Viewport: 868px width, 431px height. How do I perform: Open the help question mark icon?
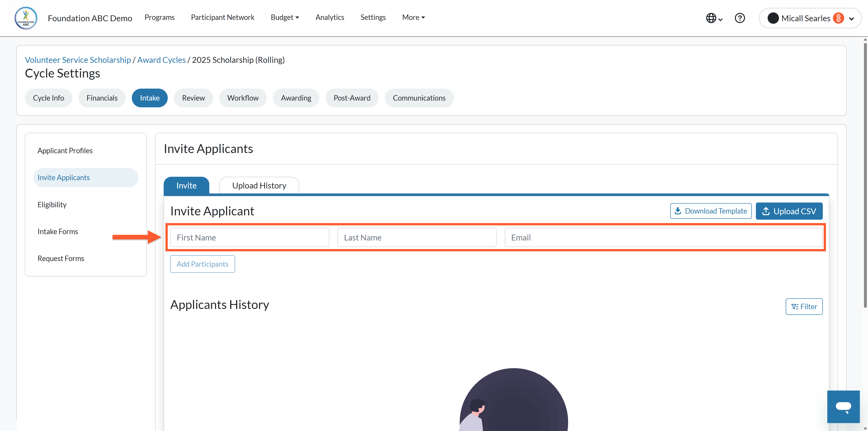740,18
